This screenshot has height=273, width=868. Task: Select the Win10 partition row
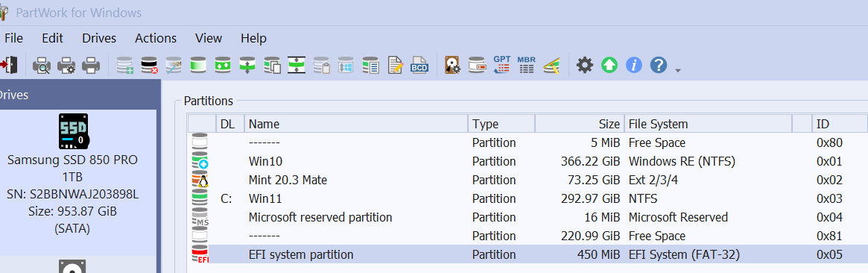(x=528, y=162)
